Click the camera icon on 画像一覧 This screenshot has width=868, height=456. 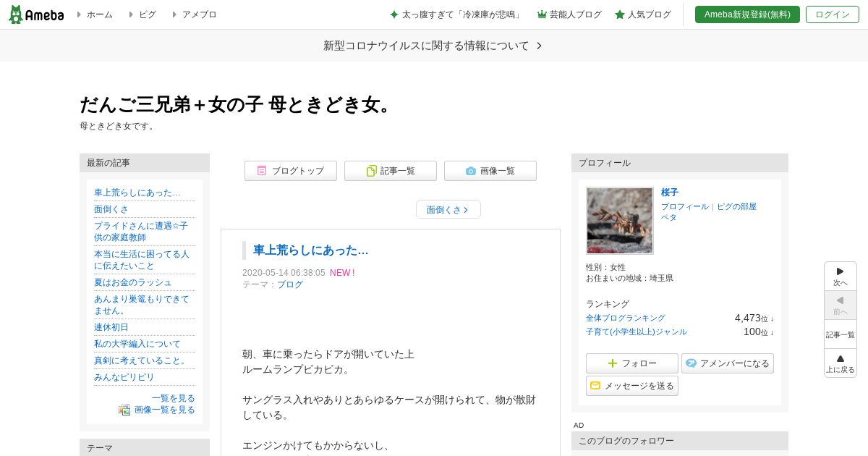[x=471, y=171]
